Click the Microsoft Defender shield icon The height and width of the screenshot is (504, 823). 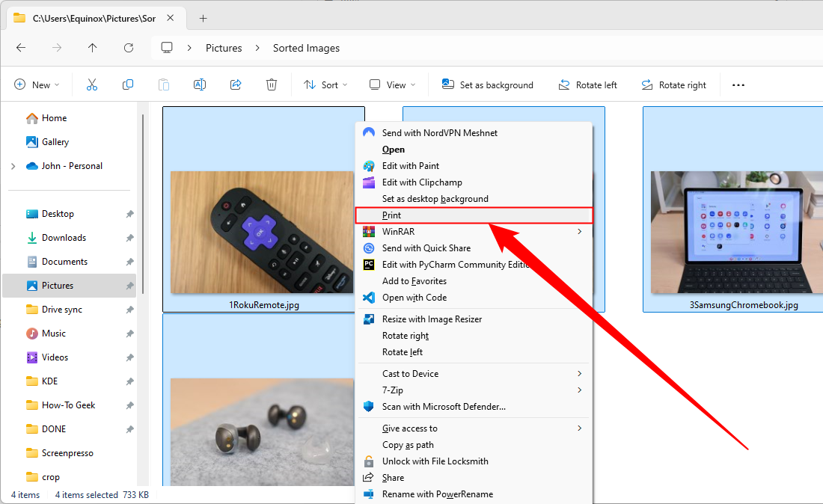pos(369,407)
